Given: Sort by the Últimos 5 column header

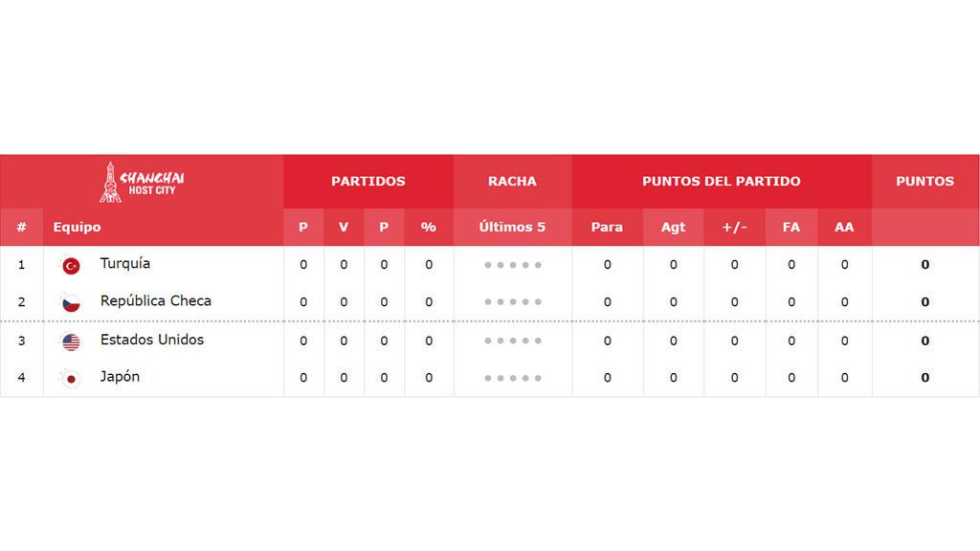Looking at the screenshot, I should point(513,227).
